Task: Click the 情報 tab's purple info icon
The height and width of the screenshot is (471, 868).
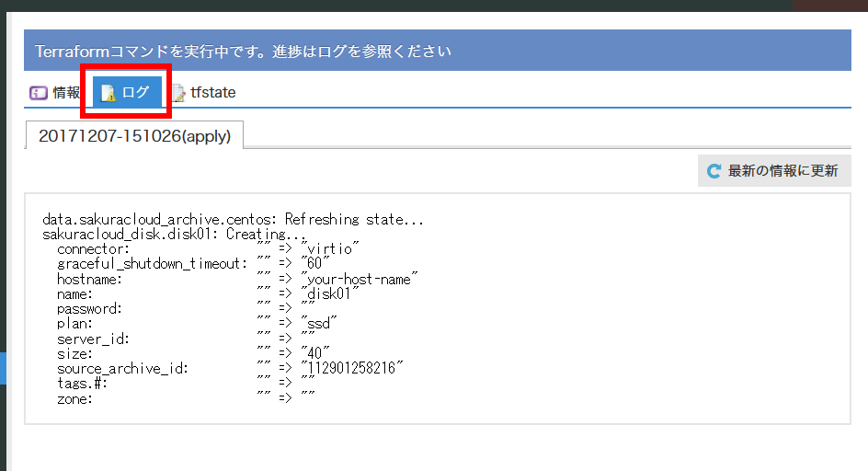Action: pyautogui.click(x=39, y=93)
